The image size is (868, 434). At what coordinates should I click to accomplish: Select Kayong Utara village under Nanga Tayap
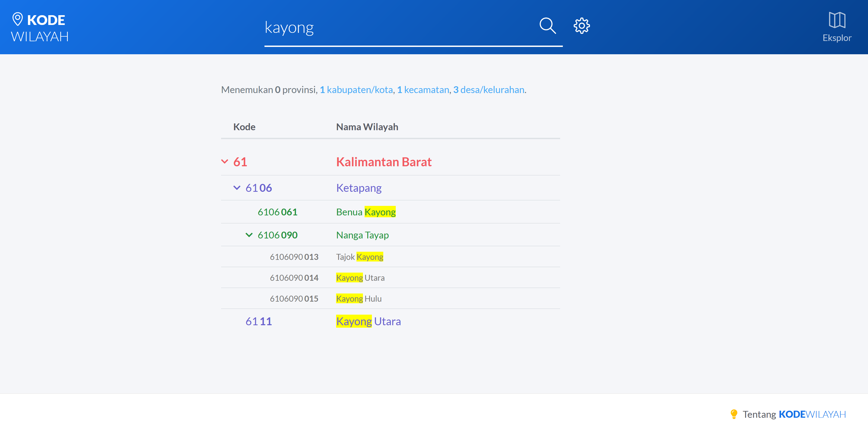tap(360, 278)
